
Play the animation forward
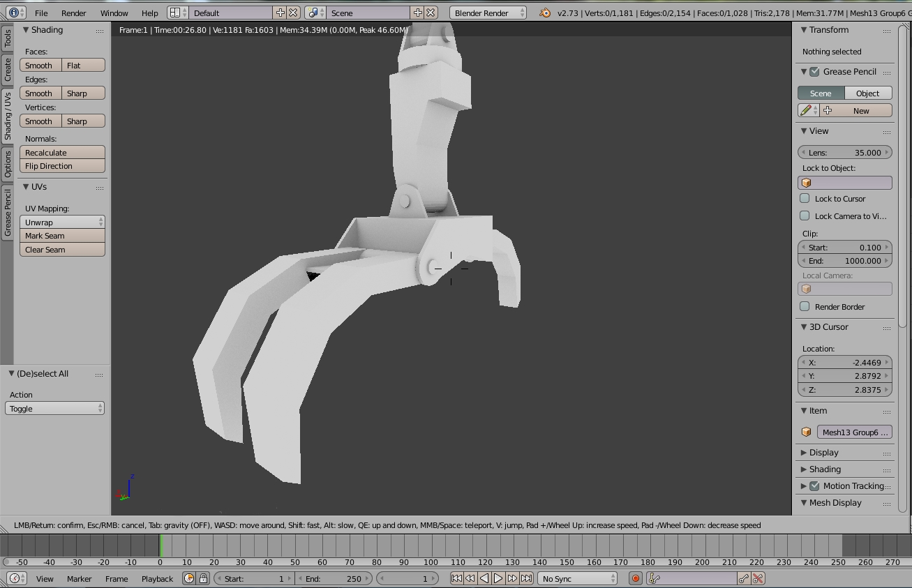[498, 578]
